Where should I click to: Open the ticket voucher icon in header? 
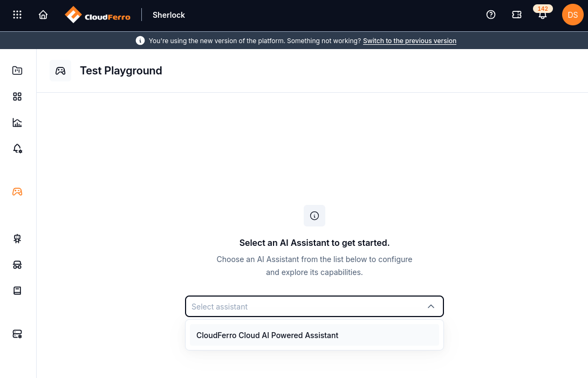(517, 15)
